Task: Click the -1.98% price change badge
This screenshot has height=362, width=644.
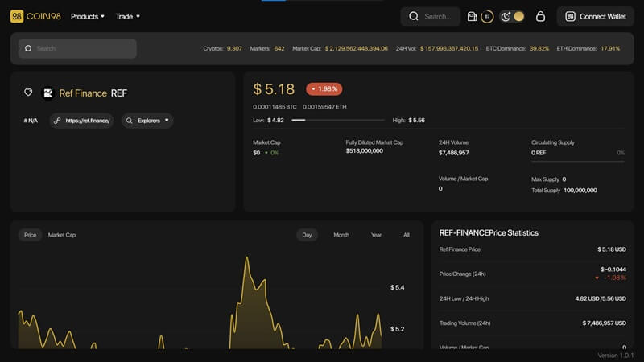Action: click(x=324, y=89)
